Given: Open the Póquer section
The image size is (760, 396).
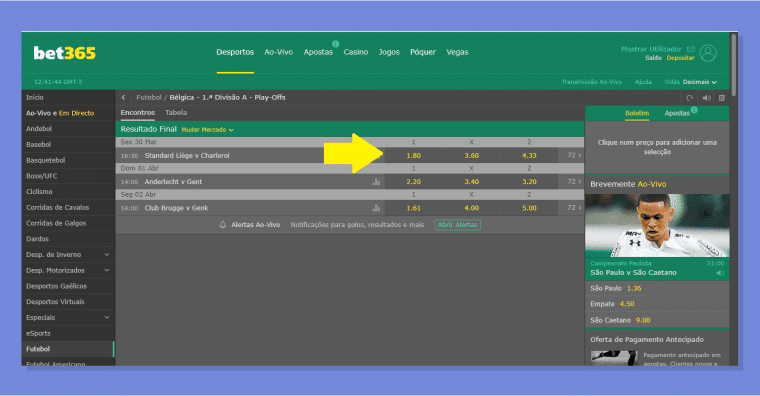Looking at the screenshot, I should pyautogui.click(x=423, y=52).
